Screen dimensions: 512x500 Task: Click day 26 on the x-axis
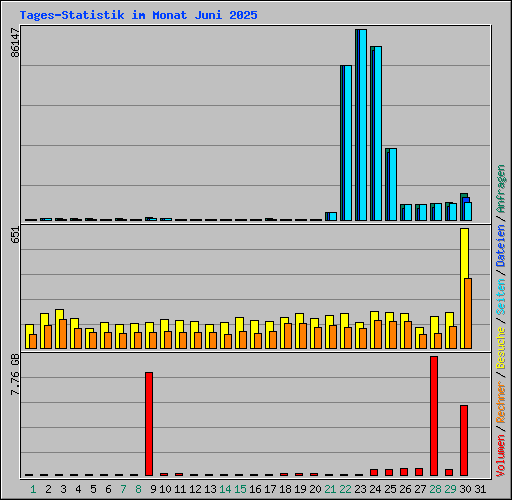pos(405,489)
